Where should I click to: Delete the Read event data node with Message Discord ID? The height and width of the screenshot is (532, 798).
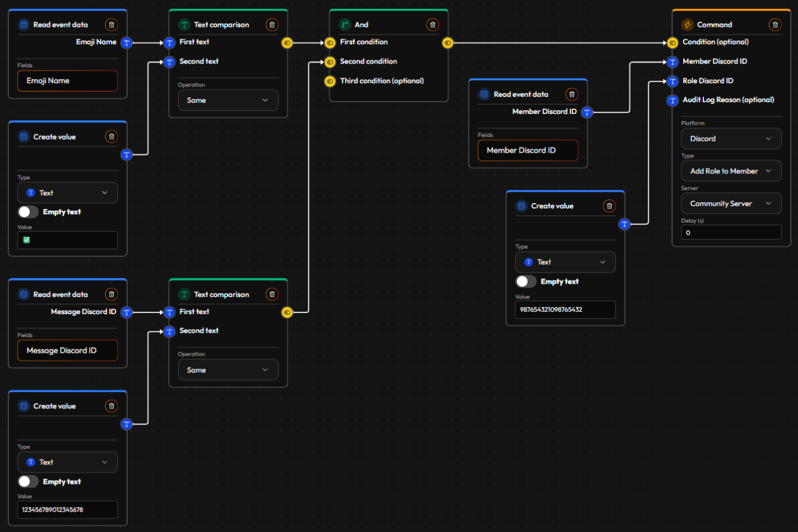tap(111, 294)
